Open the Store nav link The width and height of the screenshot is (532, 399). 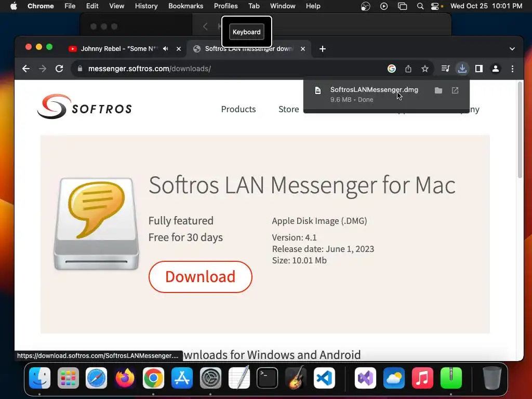coord(288,109)
